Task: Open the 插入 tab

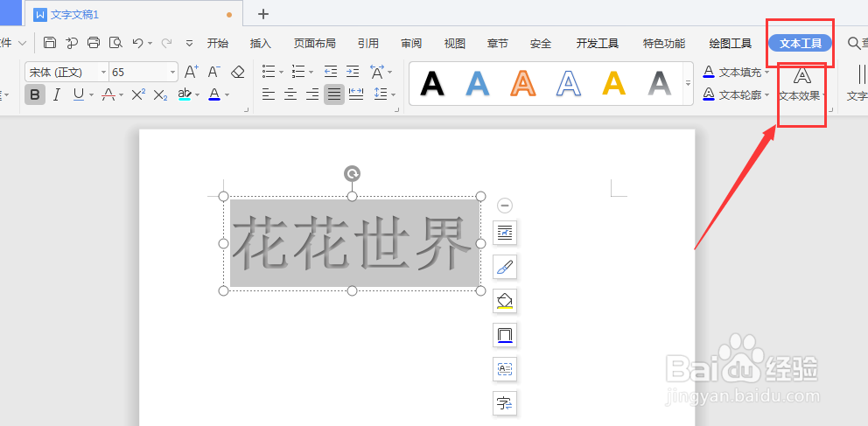Action: [261, 43]
